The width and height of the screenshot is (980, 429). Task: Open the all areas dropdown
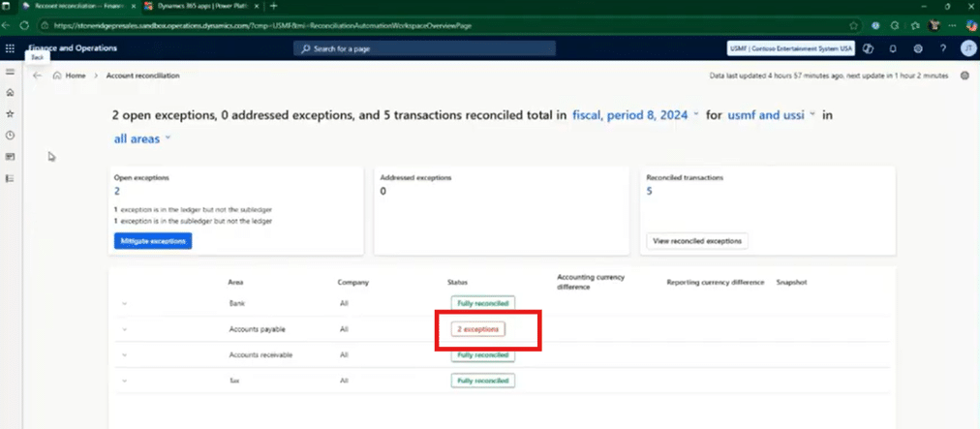pyautogui.click(x=142, y=139)
